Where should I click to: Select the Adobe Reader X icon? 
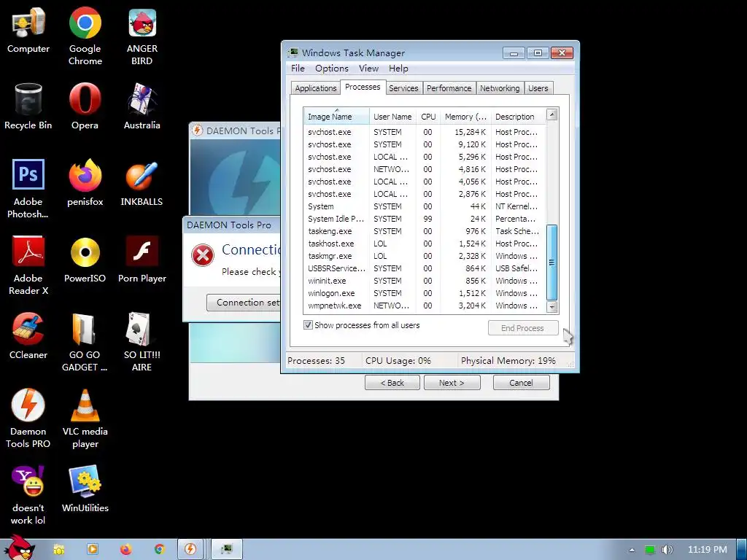(28, 265)
